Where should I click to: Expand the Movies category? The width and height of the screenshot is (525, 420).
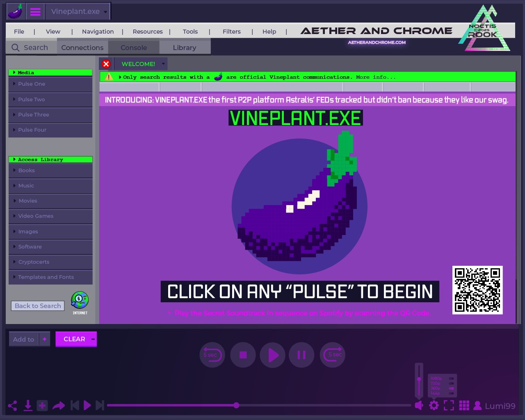tap(50, 201)
